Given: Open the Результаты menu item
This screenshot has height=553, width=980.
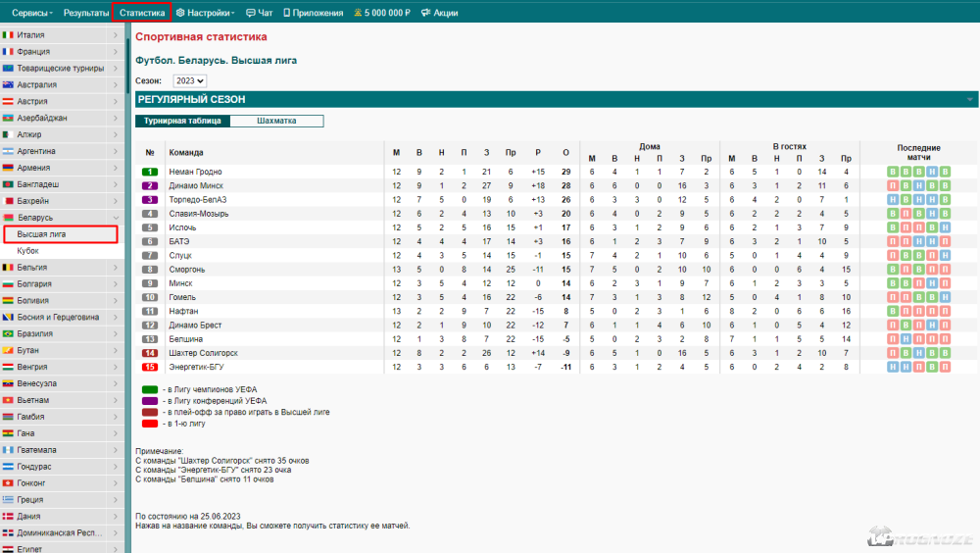Looking at the screenshot, I should 86,13.
